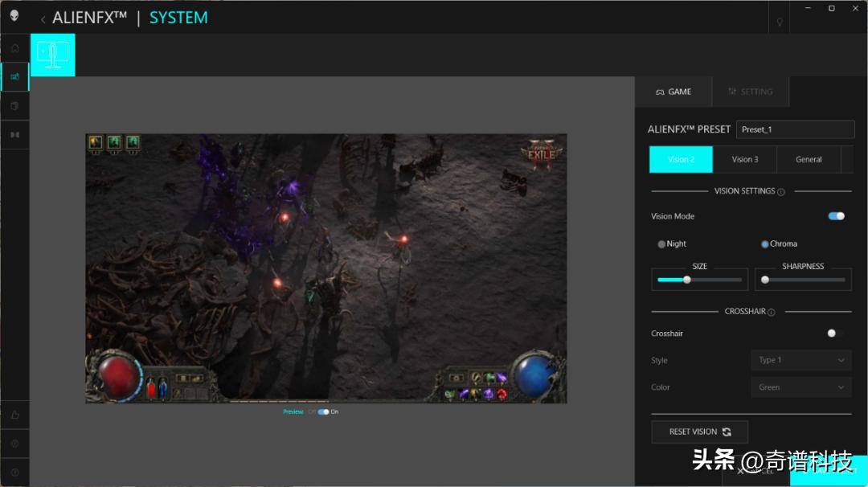
Task: Toggle the Crosshair switch
Action: (x=835, y=334)
